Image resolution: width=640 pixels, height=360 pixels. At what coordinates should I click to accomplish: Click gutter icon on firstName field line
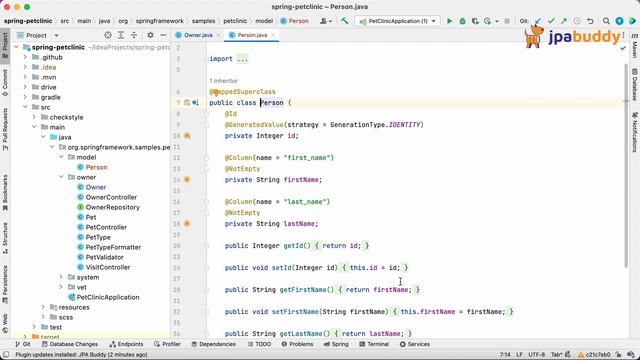pos(187,180)
